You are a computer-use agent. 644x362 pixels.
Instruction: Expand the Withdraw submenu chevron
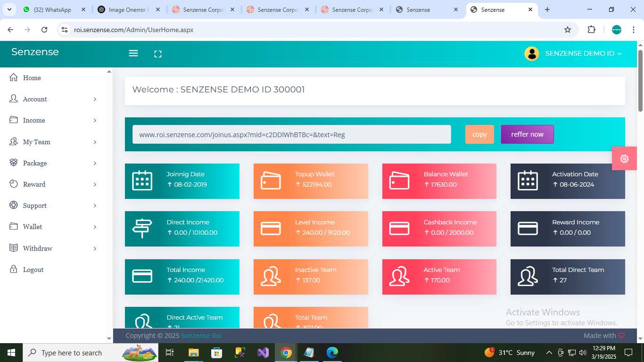[x=95, y=248]
